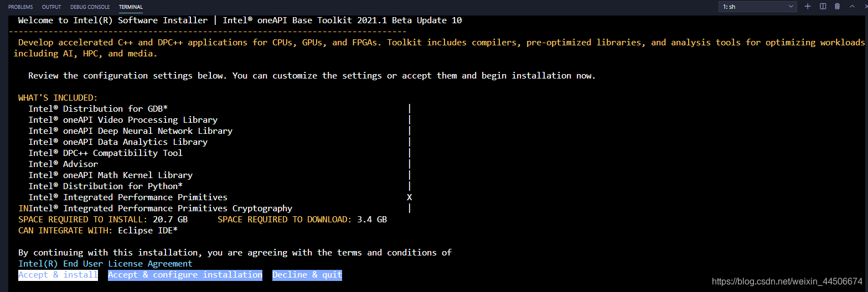This screenshot has height=292, width=868.
Task: Click 'Intel® Integrated Performance Primitives' entry
Action: pyautogui.click(x=128, y=197)
